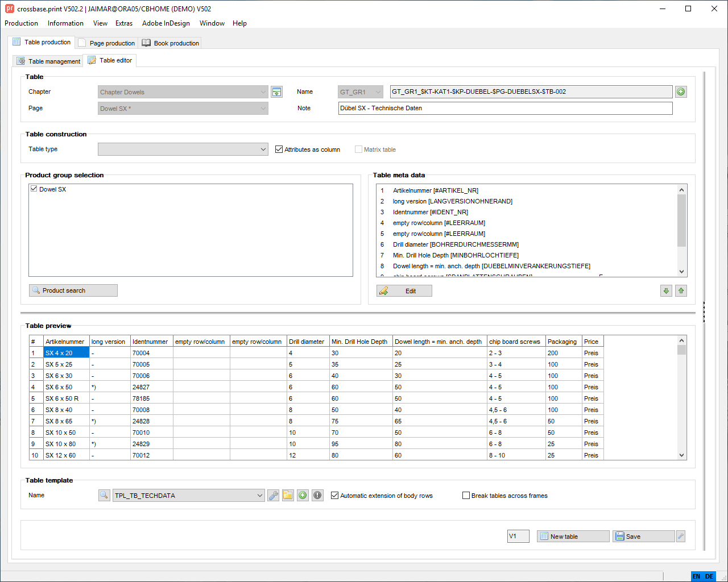Switch language to DE in status bar
Viewport: 728px width, 582px height.
click(709, 576)
